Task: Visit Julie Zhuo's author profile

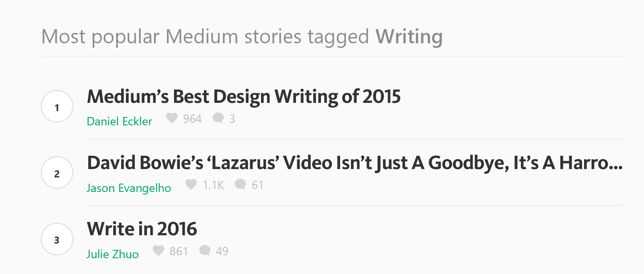Action: [x=112, y=254]
